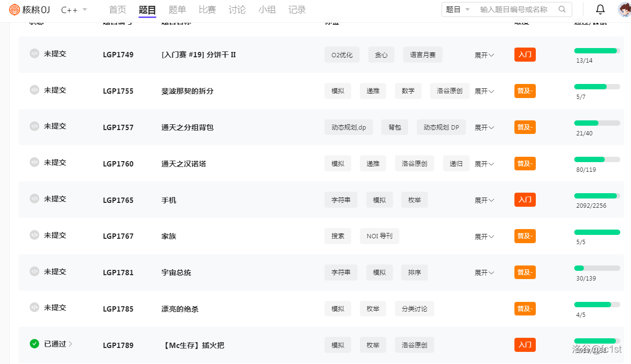Click the unsubmitted code icon for LGP1749

pos(34,53)
